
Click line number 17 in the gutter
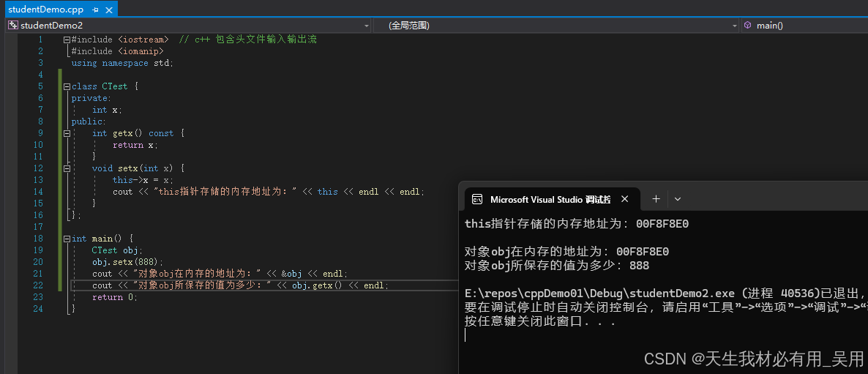[x=37, y=227]
